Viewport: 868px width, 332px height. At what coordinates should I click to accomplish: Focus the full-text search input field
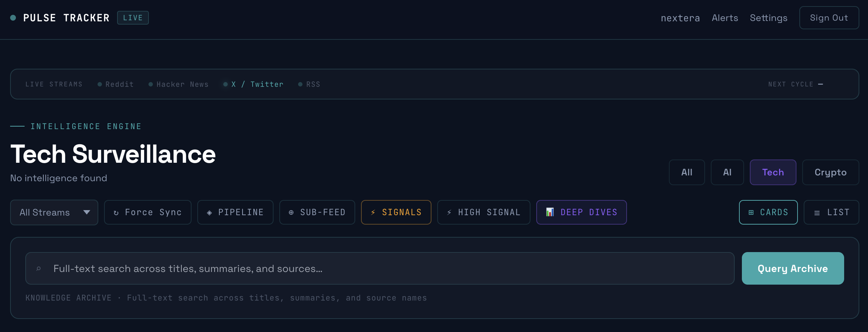tap(380, 268)
